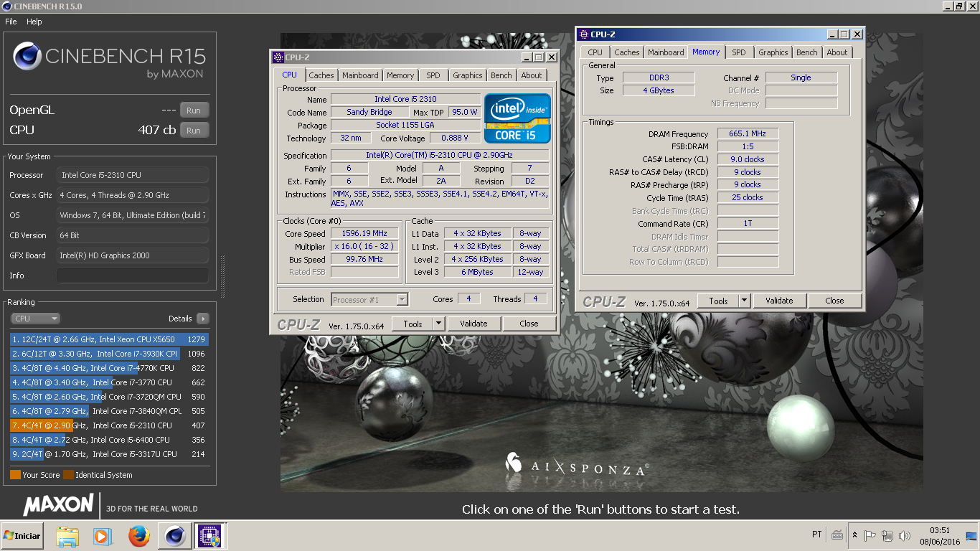Open the volume speaker icon

[905, 535]
